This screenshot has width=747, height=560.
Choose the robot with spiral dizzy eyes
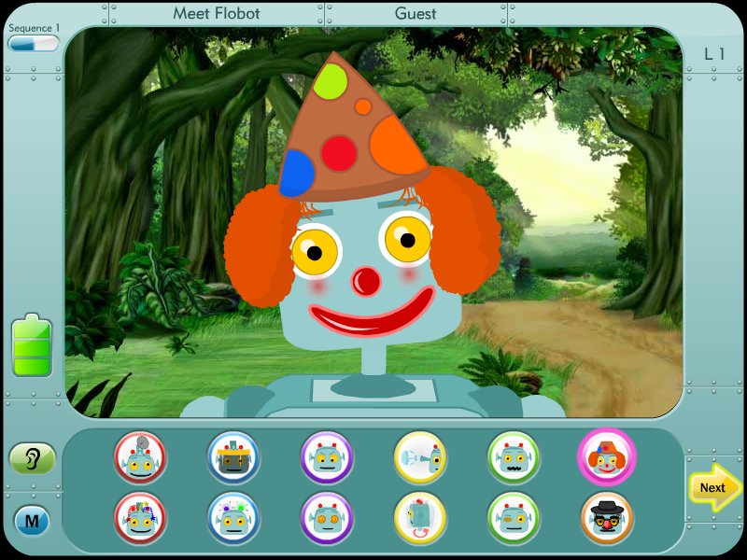tap(327, 517)
